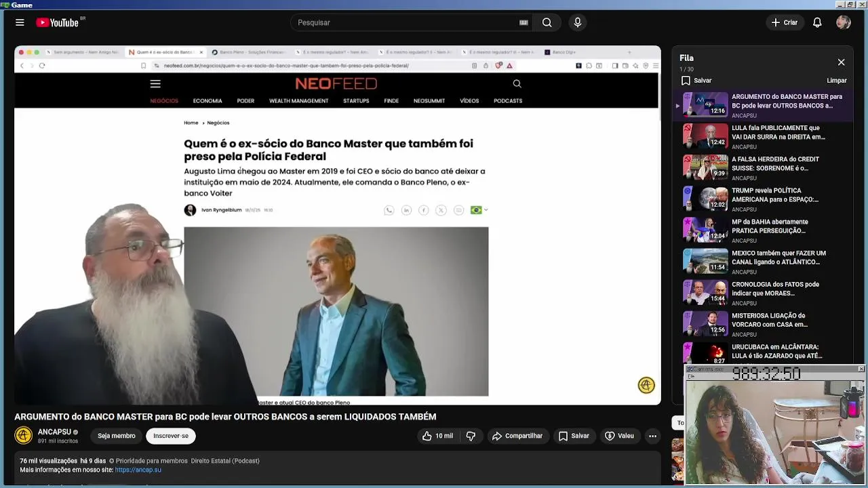Image resolution: width=868 pixels, height=488 pixels.
Task: Click the email share icon in the article
Action: tap(458, 211)
